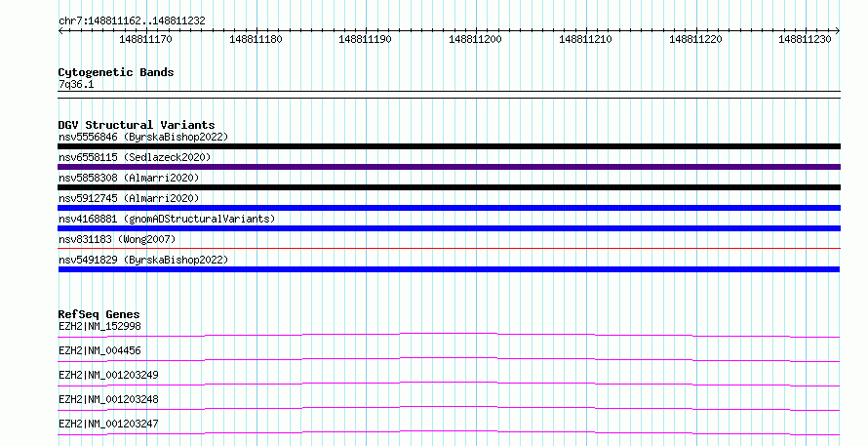Click the magenta gene line under EZH2|NM_004456
This screenshot has height=446, width=868.
click(x=449, y=358)
